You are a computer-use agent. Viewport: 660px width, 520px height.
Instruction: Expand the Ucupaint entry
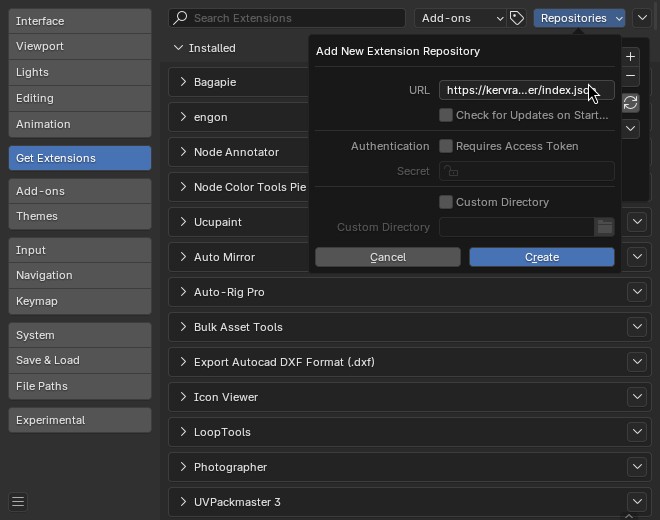pos(183,221)
